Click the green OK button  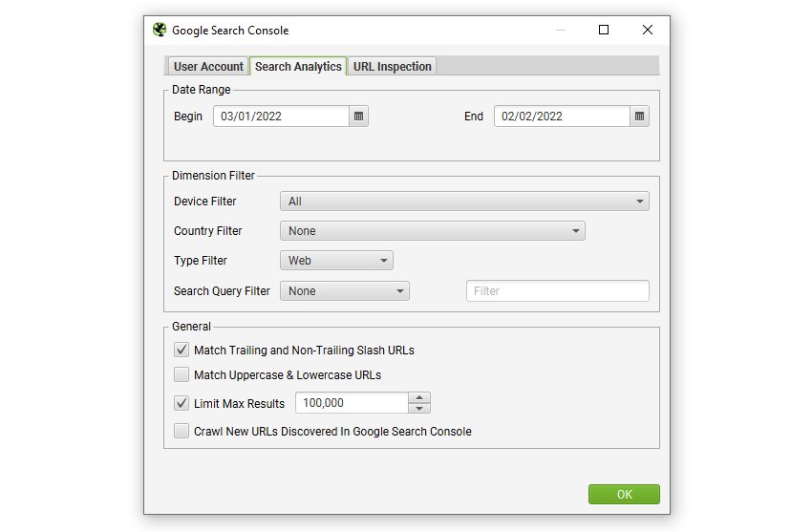(x=624, y=494)
